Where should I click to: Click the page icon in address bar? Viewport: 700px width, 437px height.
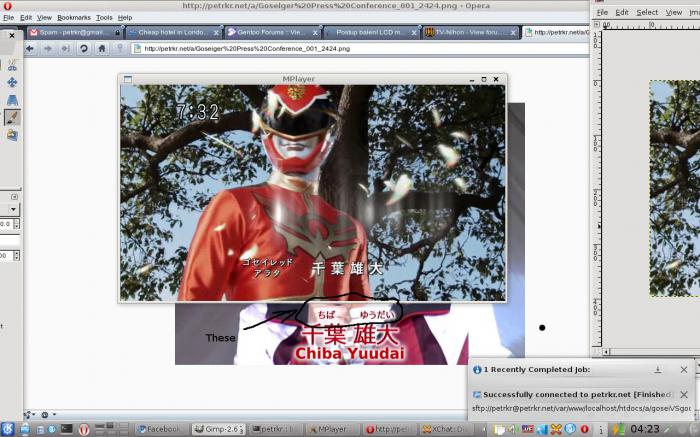point(138,49)
